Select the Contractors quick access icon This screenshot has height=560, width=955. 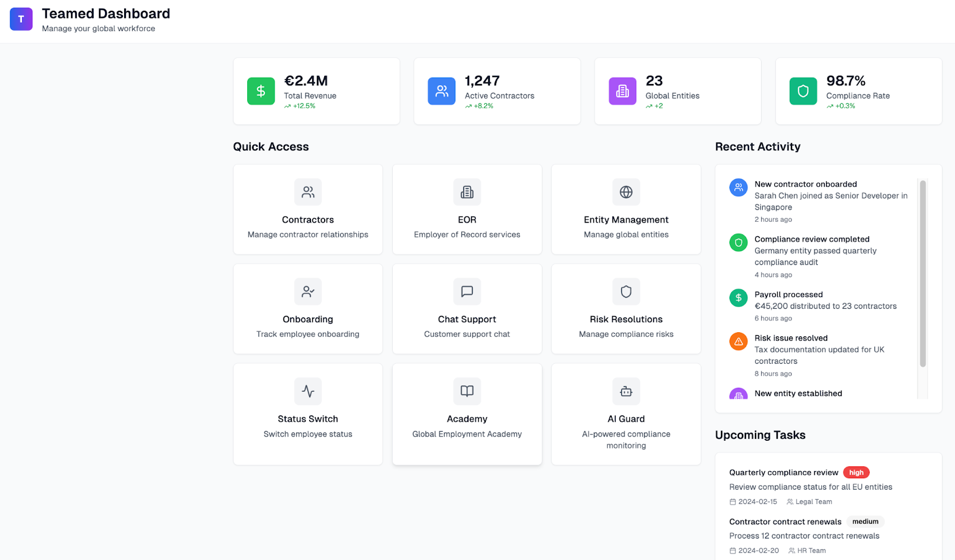pos(308,192)
